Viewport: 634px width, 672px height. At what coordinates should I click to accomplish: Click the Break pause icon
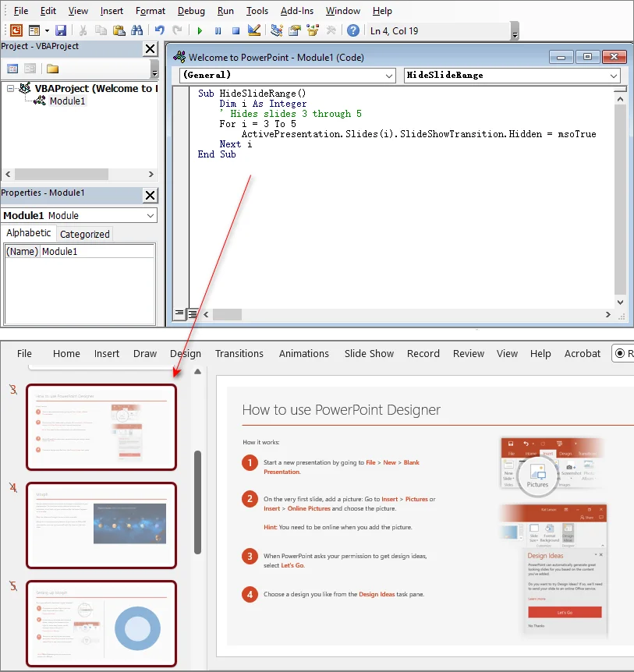(x=218, y=31)
